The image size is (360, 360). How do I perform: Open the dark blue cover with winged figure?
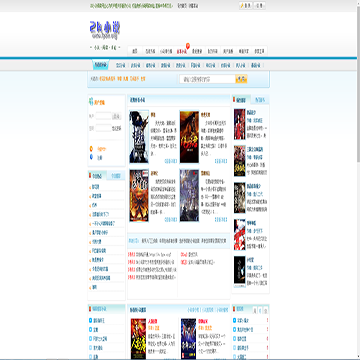point(188,339)
